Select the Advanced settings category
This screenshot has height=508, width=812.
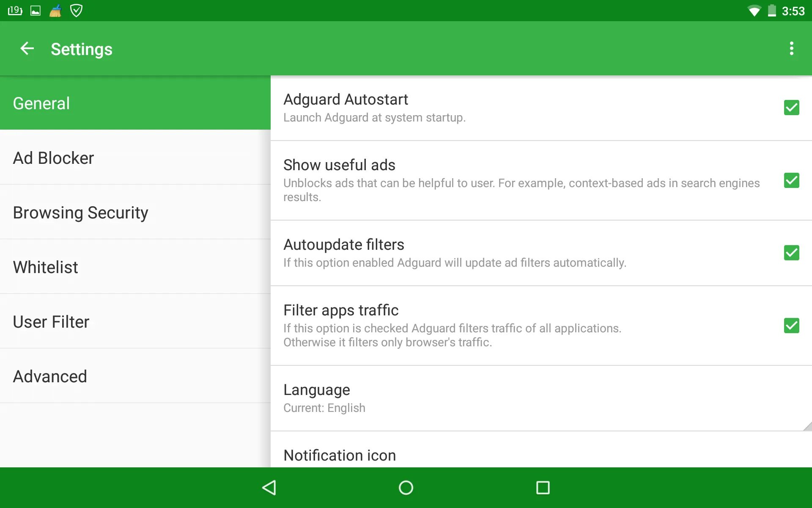point(50,376)
